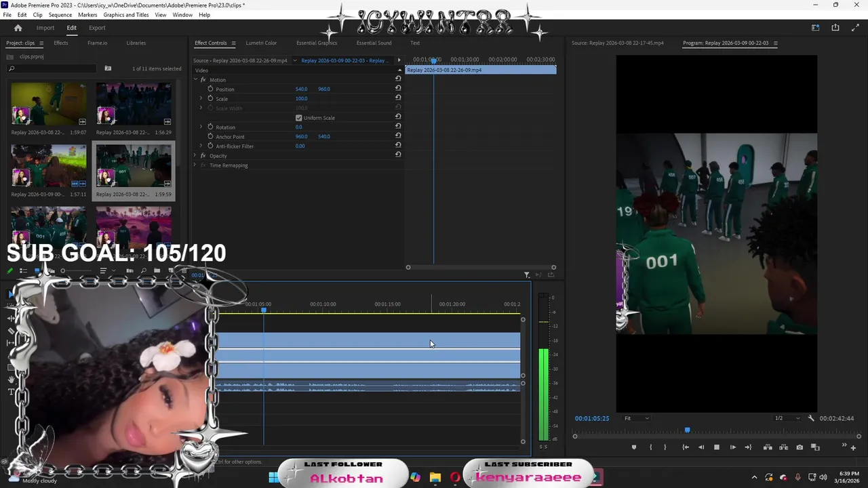Reset the Rotation parameter
This screenshot has width=868, height=488.
pyautogui.click(x=398, y=127)
